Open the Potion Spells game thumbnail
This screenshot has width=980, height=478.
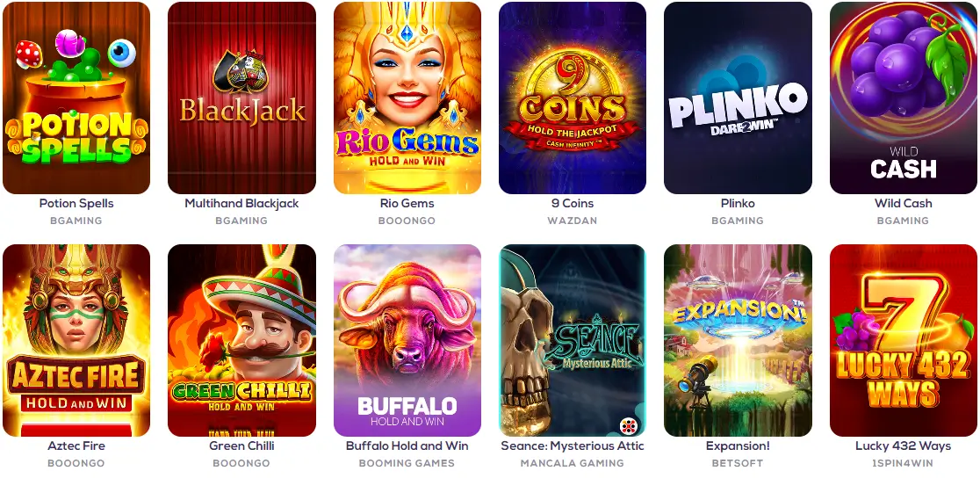(x=76, y=98)
